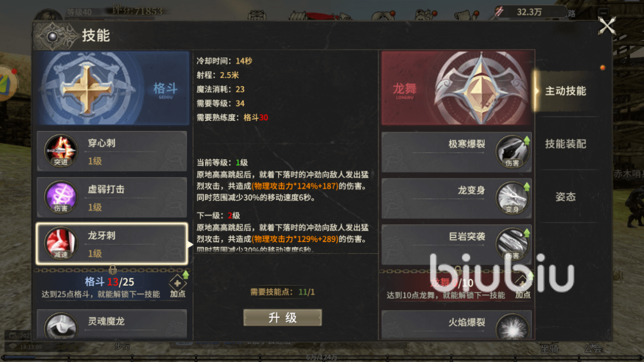Select the 龙舞 skill tree banner
Screen dimensions: 644x362
pyautogui.click(x=457, y=87)
